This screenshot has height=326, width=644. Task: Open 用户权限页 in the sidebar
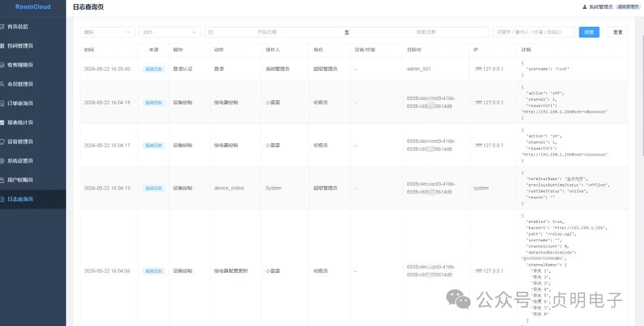(x=33, y=180)
